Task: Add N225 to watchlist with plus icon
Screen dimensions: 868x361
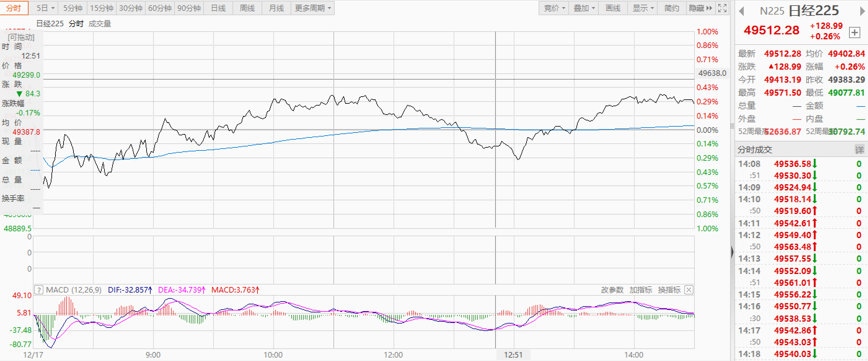Action: (x=854, y=33)
